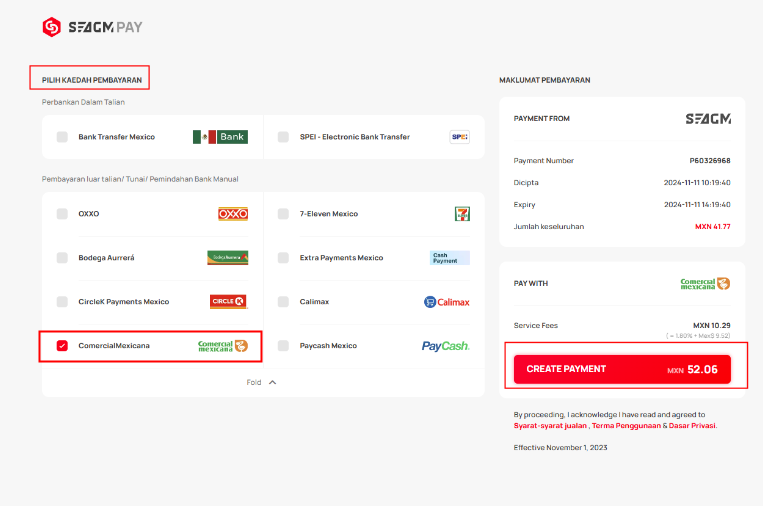Click Maklumat Pembayaran heading
This screenshot has width=763, height=506.
545,80
